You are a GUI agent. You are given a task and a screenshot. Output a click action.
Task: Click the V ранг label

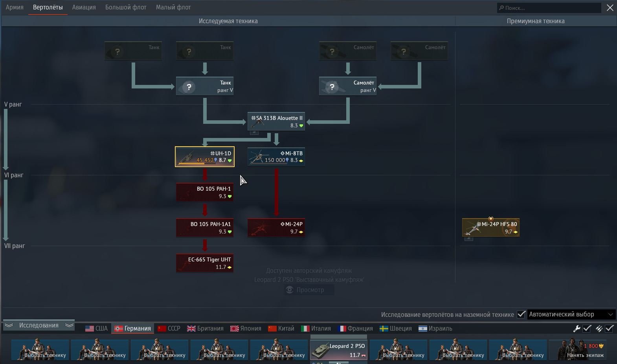tap(13, 105)
